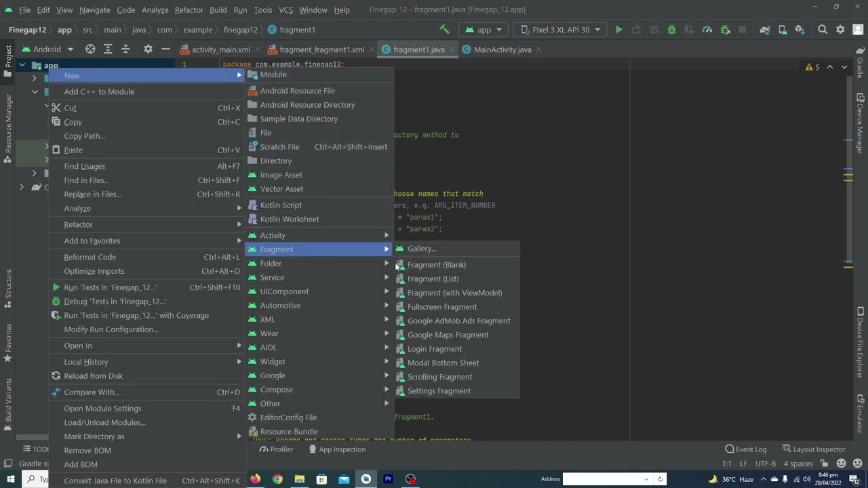Viewport: 868px width, 488px height.
Task: Open Device Manager side panel
Action: (860, 123)
